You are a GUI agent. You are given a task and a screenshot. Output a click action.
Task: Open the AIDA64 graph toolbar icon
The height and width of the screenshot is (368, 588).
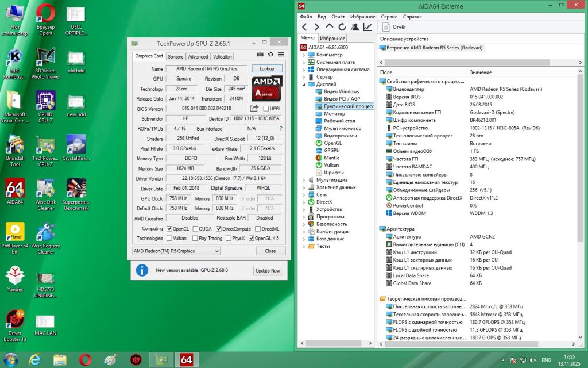tap(367, 27)
